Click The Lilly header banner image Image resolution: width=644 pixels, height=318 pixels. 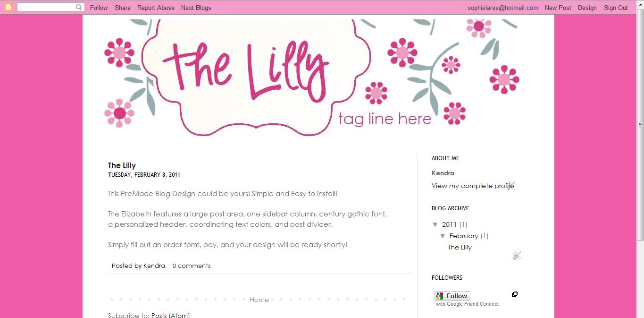click(x=312, y=78)
